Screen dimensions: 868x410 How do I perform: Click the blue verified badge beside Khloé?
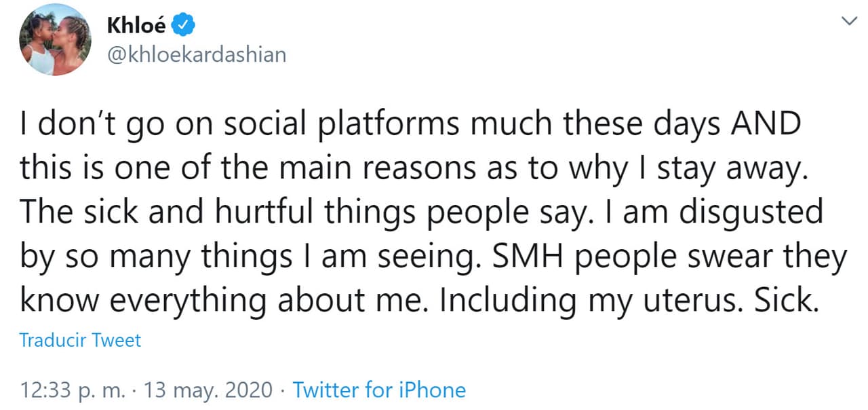[x=183, y=26]
